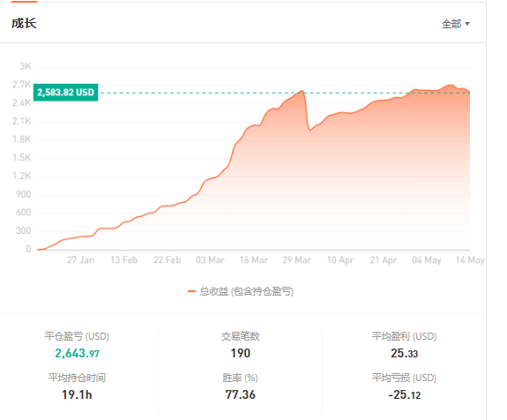Viewport: 507px width, 420px height.
Task: Click the 27 Jan date label on axis
Action: pyautogui.click(x=80, y=260)
